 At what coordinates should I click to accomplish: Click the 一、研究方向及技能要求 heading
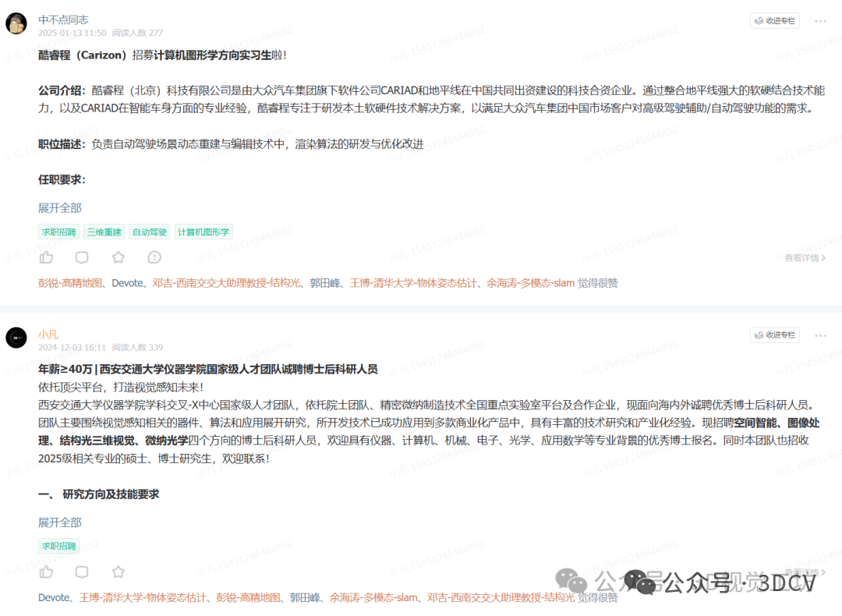coord(99,494)
